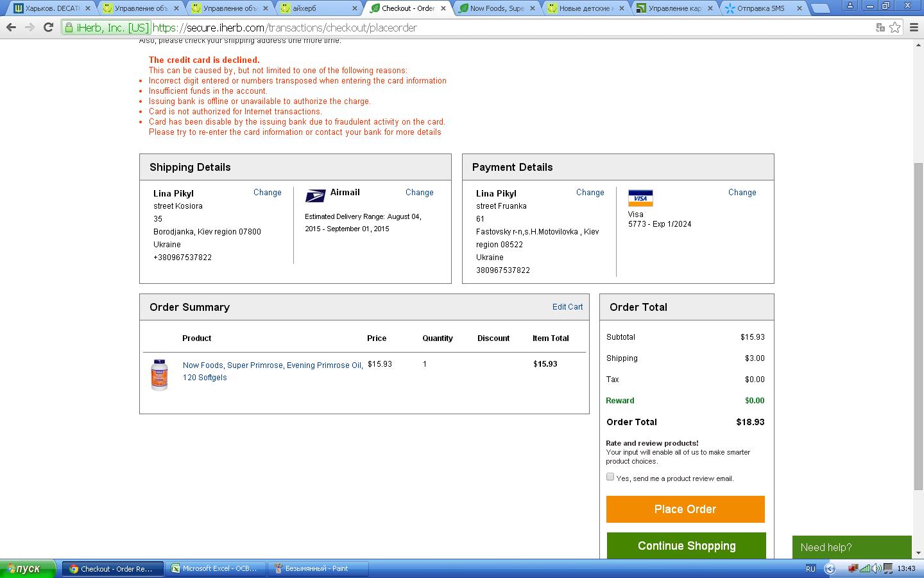This screenshot has height=578, width=924.
Task: Click the Shipping cost $3.00
Action: tap(755, 358)
